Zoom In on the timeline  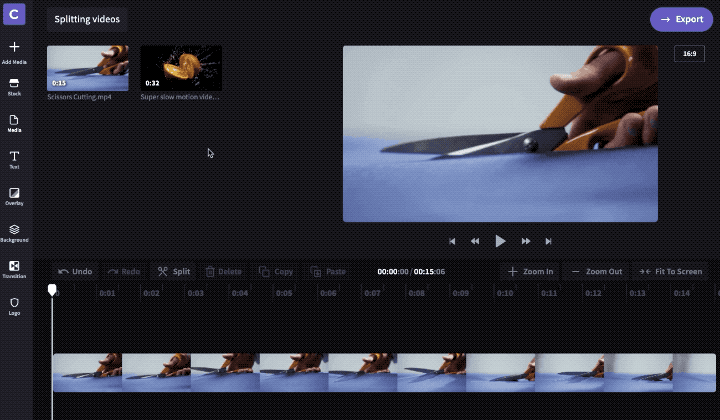click(x=530, y=272)
